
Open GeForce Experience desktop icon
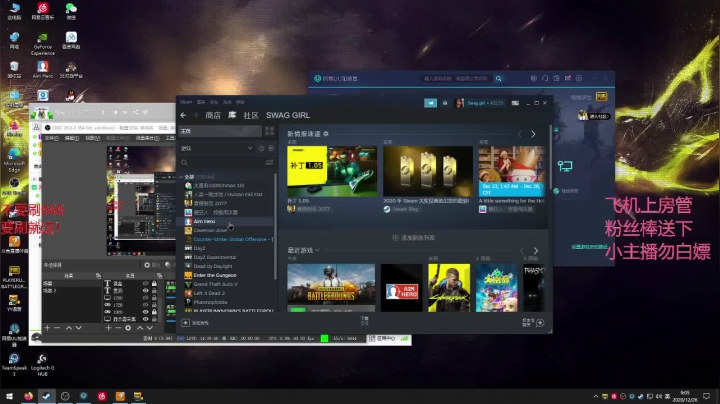click(42, 43)
